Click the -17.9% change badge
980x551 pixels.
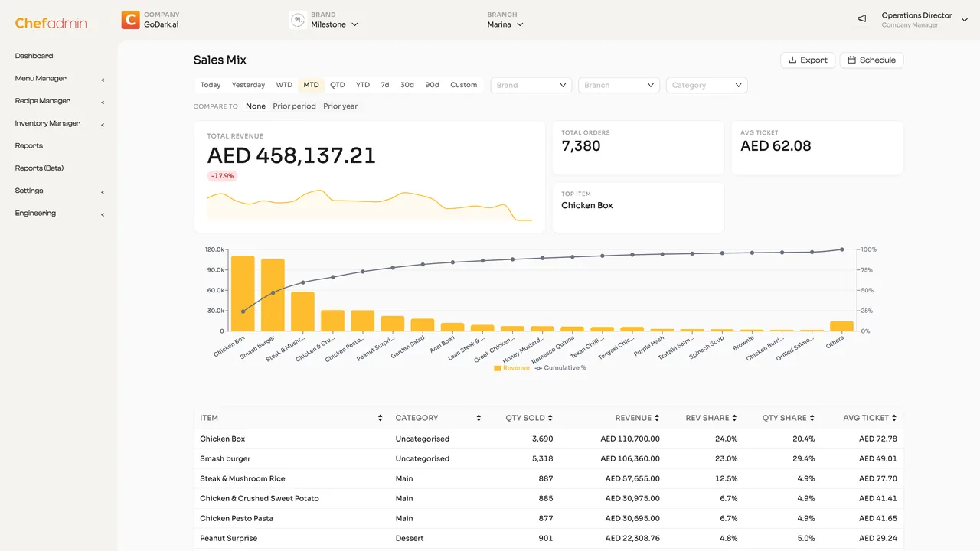coord(222,176)
